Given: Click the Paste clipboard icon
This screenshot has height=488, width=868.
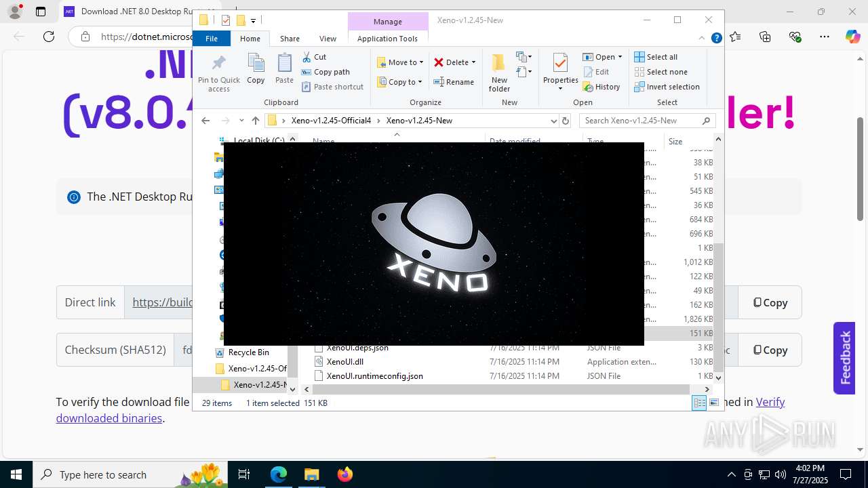Looking at the screenshot, I should coord(284,64).
